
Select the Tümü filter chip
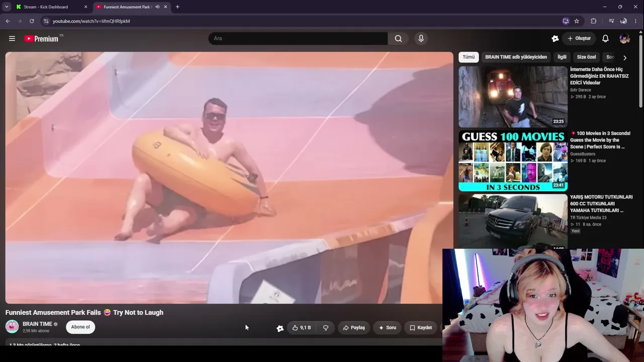468,57
